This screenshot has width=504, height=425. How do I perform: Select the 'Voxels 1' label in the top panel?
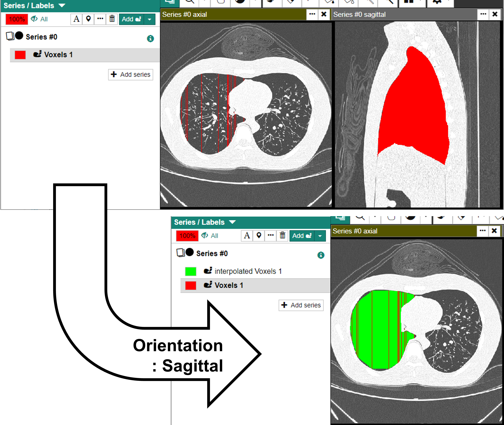[x=58, y=55]
